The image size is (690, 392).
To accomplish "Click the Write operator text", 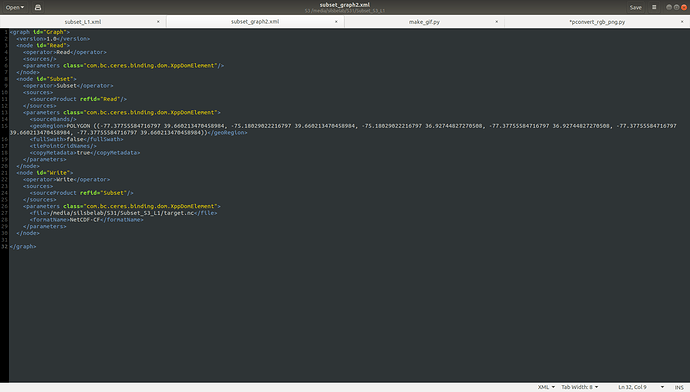I will click(65, 180).
